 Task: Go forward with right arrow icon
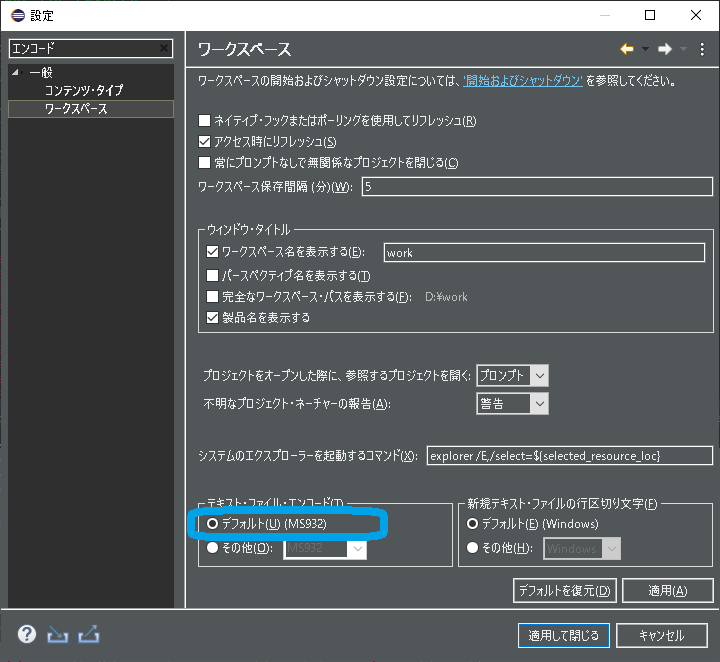tap(664, 49)
